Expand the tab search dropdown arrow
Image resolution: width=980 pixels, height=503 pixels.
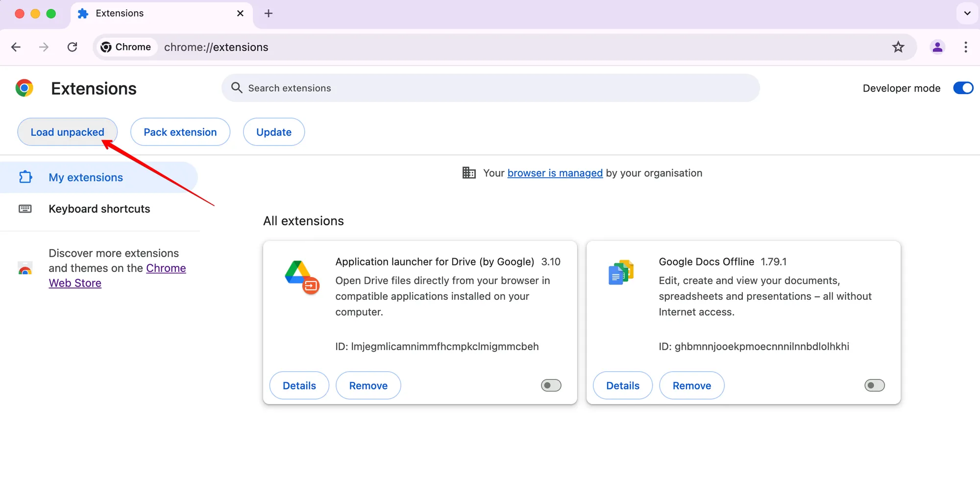point(967,13)
